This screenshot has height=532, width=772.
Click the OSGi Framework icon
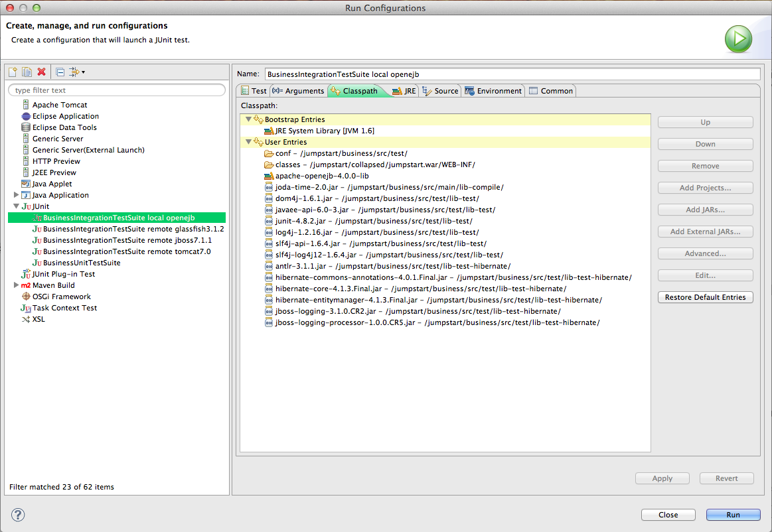(26, 297)
